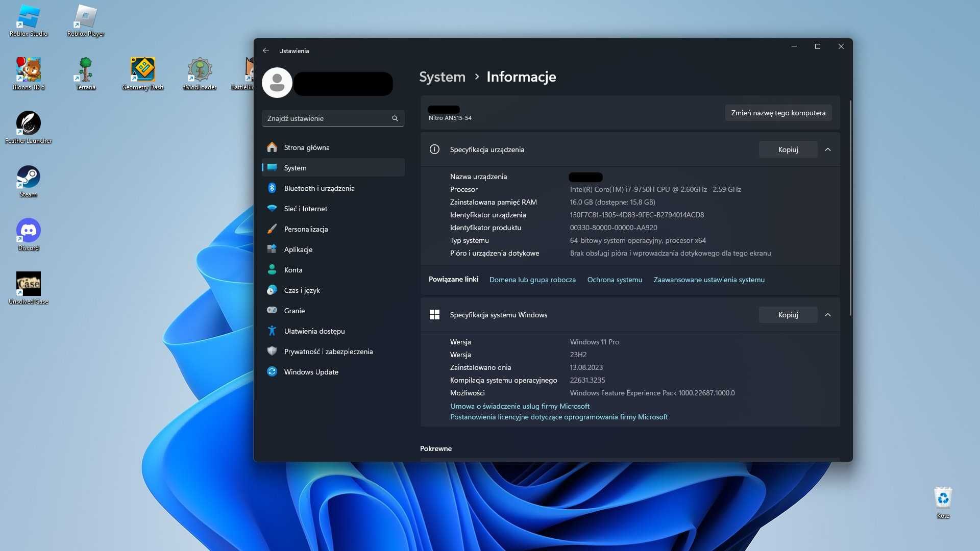Click the device identifier 150F7C81 value
Image resolution: width=980 pixels, height=551 pixels.
(x=637, y=215)
